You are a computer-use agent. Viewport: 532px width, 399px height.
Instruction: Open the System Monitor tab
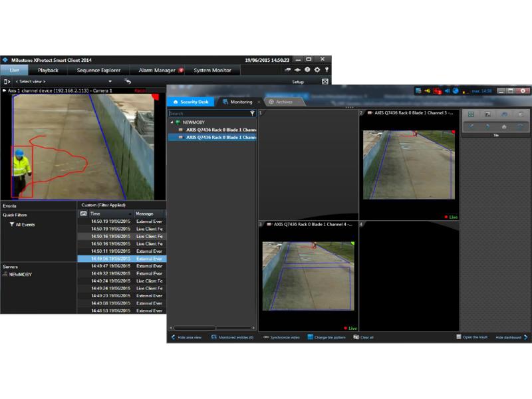coord(212,70)
